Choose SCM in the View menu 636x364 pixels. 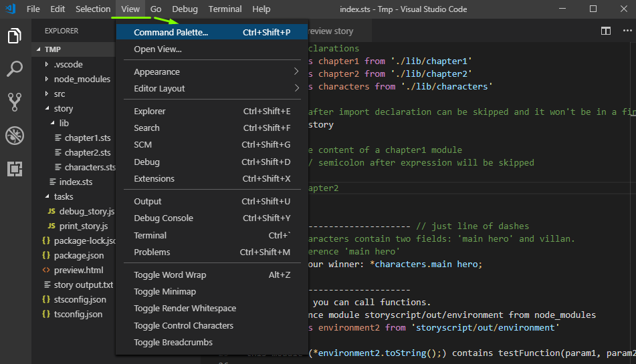pos(212,144)
